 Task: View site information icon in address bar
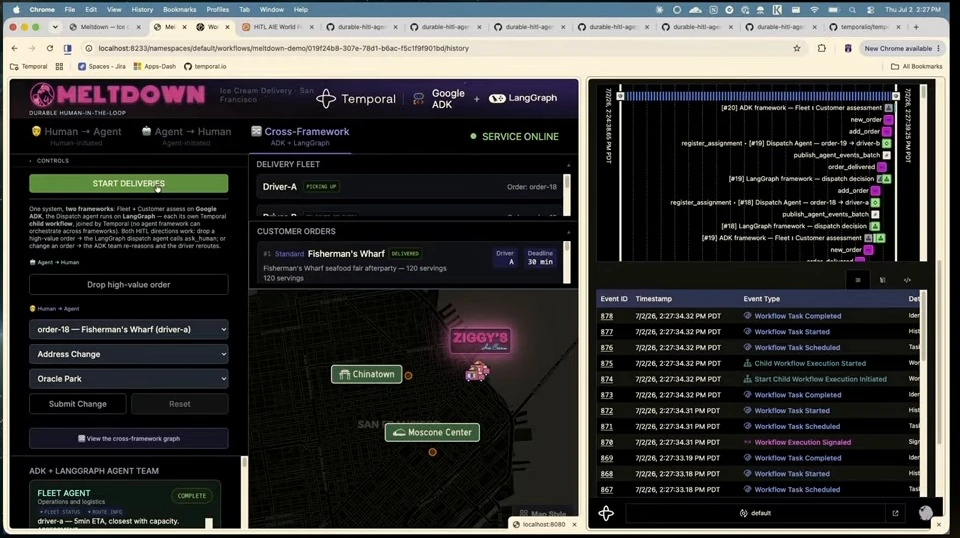tap(89, 48)
